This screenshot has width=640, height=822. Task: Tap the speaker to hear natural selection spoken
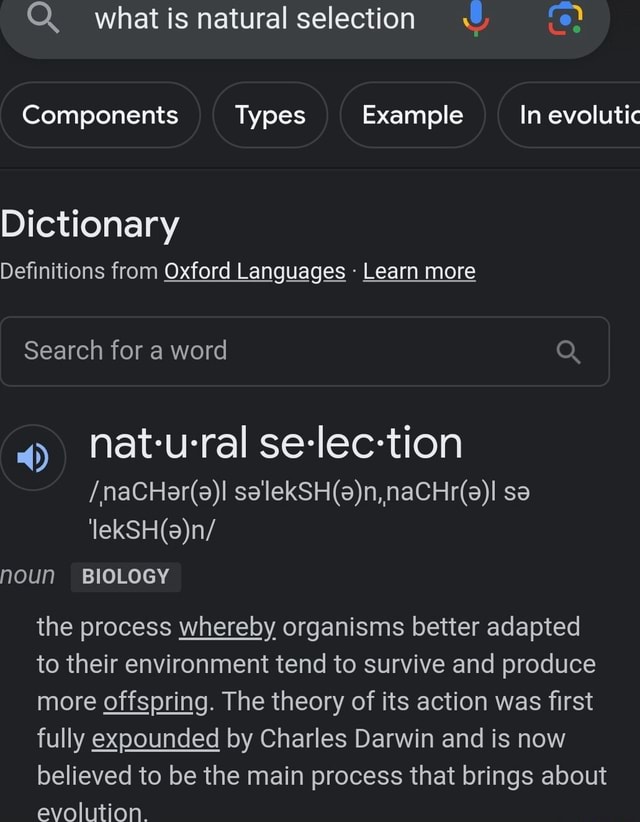click(33, 457)
